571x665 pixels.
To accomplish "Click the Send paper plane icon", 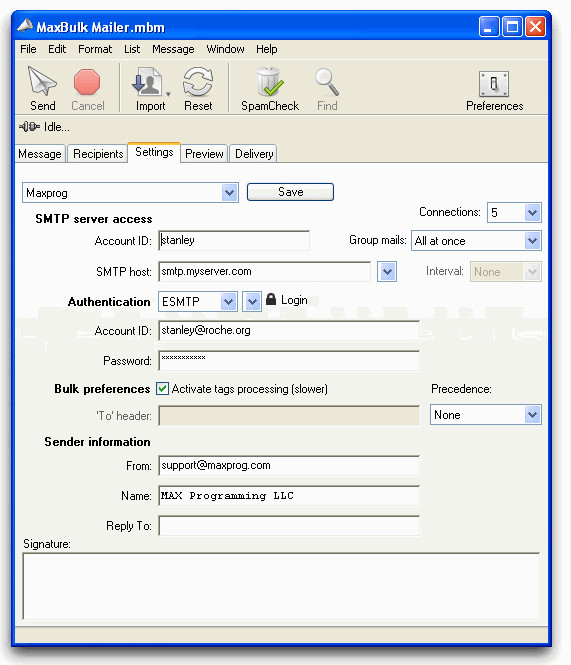I will point(42,81).
